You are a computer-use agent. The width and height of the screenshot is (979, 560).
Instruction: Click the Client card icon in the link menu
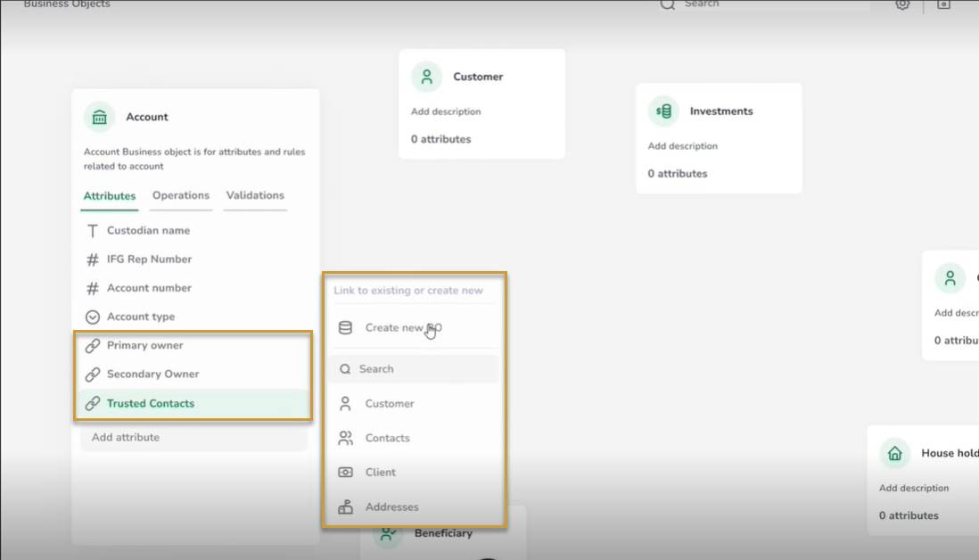tap(346, 472)
